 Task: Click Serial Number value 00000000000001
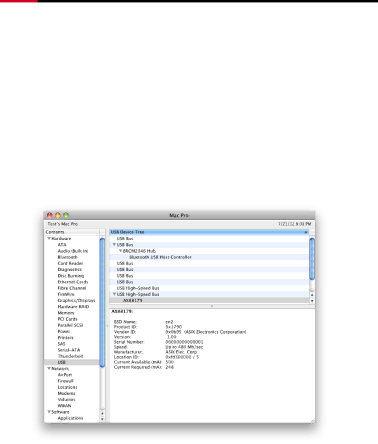(184, 342)
